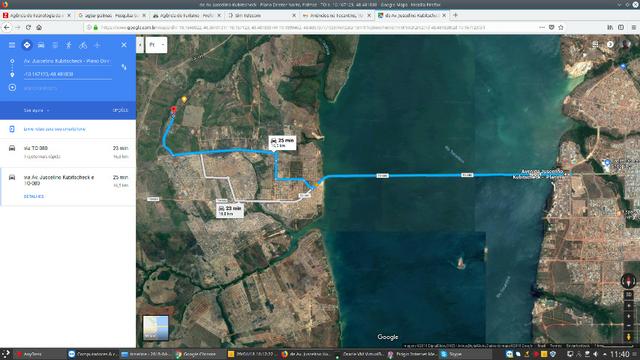Open route OPÇÕES settings
This screenshot has width=640, height=360.
pos(120,111)
